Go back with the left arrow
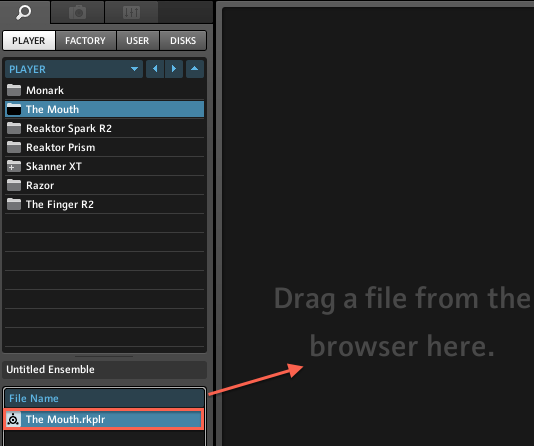 coord(155,69)
